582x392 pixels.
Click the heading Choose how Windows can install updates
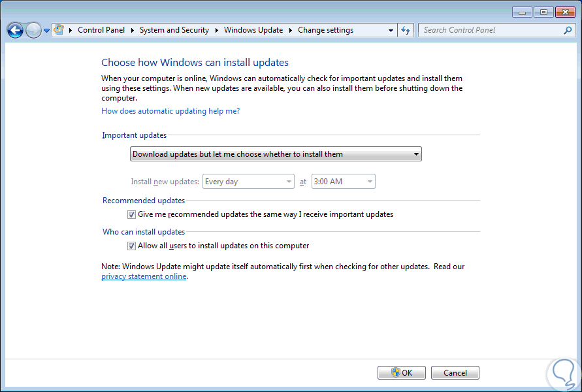[195, 62]
